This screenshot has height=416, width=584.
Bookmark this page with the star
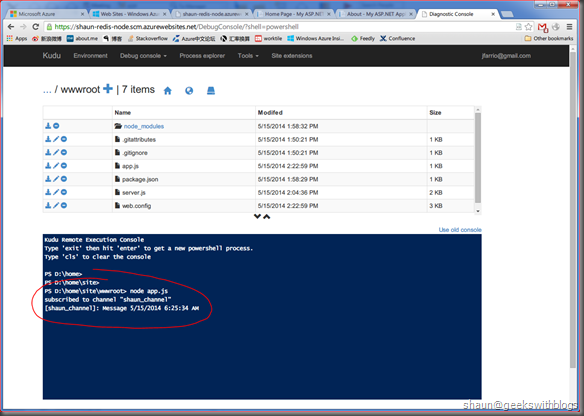(x=529, y=27)
